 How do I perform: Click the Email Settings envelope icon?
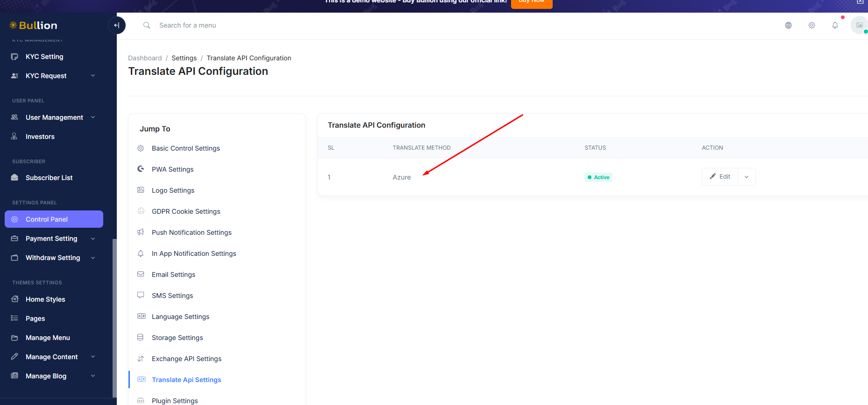coord(141,274)
